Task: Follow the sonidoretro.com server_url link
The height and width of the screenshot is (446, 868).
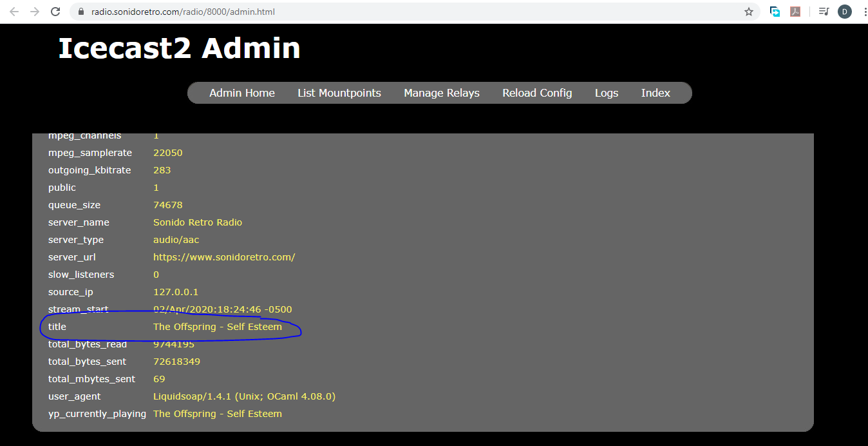Action: [224, 257]
